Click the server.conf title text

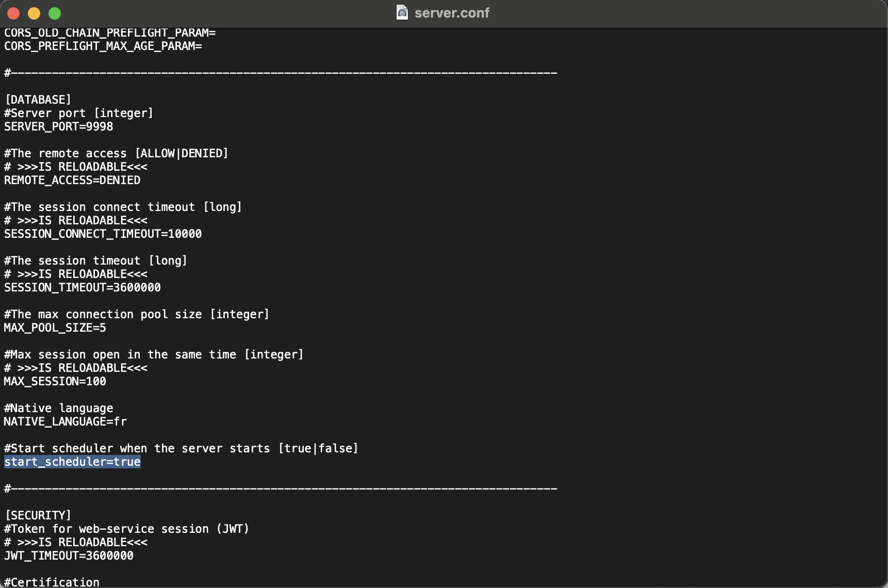coord(452,13)
